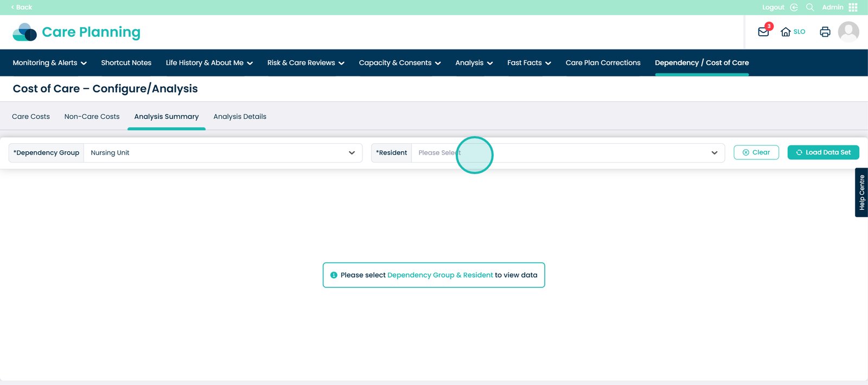
Task: Click the Clear button
Action: pyautogui.click(x=756, y=152)
